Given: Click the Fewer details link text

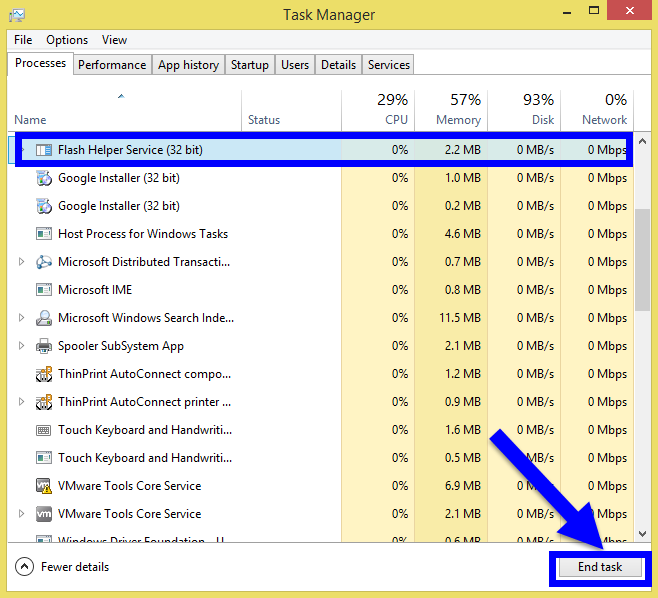Looking at the screenshot, I should click(75, 567).
